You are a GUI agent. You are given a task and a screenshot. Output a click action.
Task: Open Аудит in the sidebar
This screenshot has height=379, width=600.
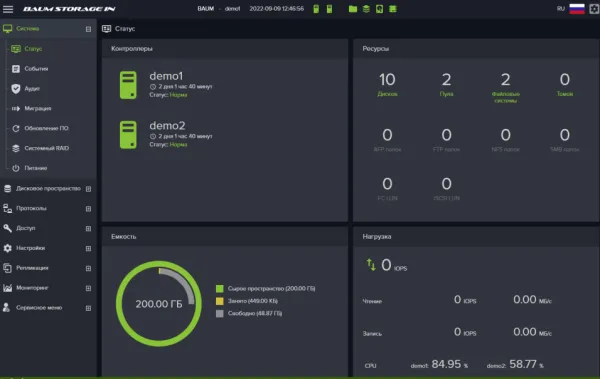[x=32, y=89]
